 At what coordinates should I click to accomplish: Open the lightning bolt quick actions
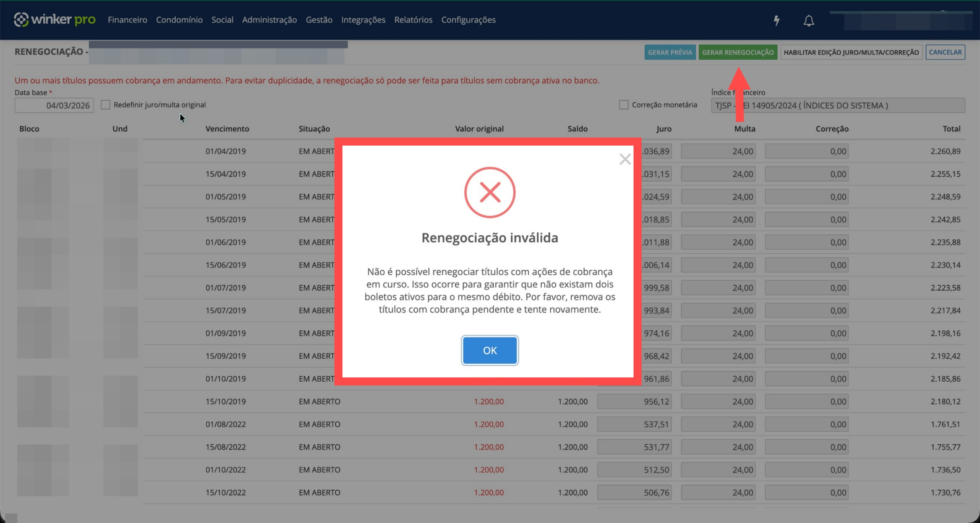pyautogui.click(x=776, y=20)
